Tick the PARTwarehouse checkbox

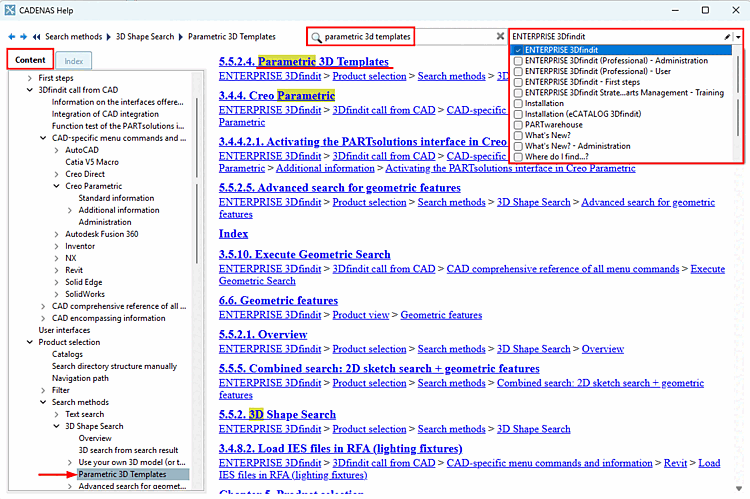[518, 125]
